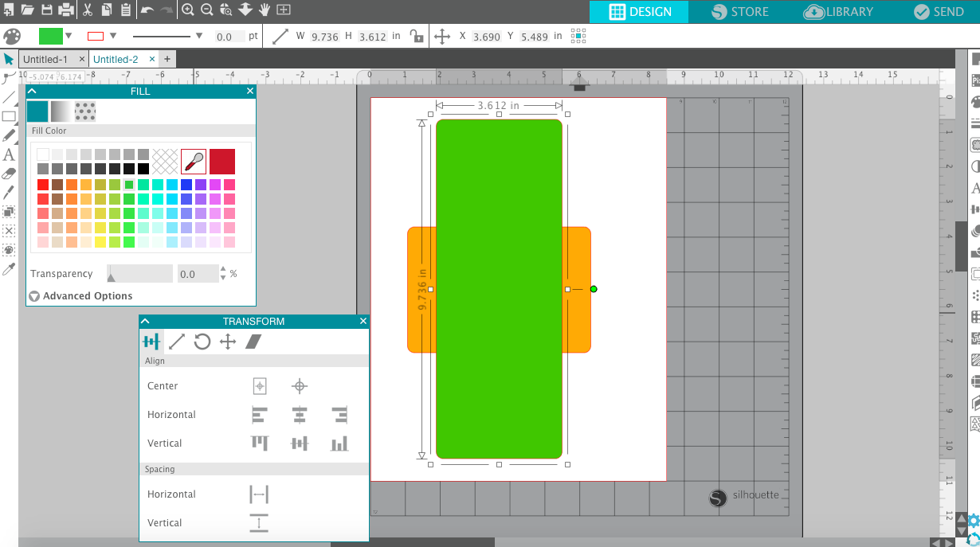Image resolution: width=980 pixels, height=547 pixels.
Task: Click the Save disk icon
Action: tap(47, 10)
